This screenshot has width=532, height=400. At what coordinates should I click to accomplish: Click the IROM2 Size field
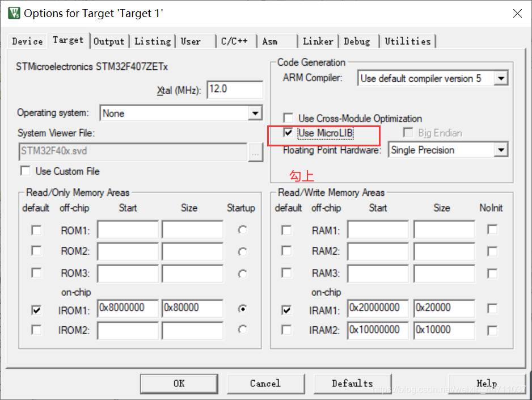click(x=192, y=330)
